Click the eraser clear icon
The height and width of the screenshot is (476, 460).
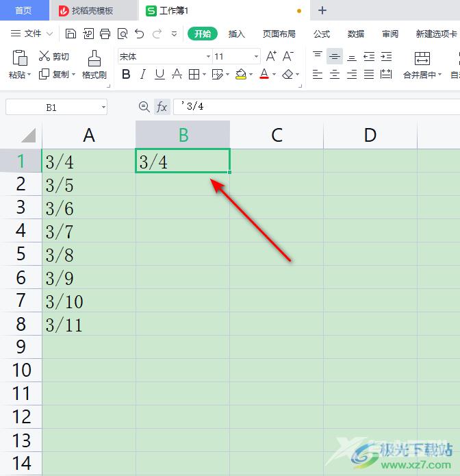[x=287, y=74]
